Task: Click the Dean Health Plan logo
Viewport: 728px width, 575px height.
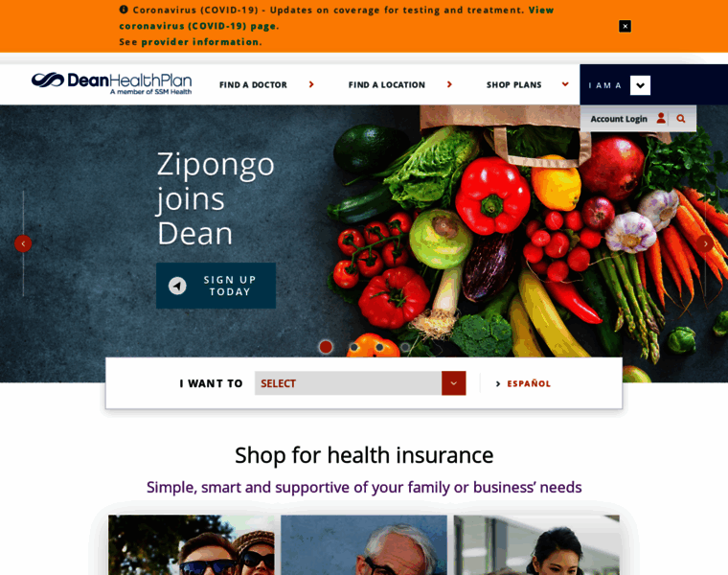Action: click(x=111, y=83)
